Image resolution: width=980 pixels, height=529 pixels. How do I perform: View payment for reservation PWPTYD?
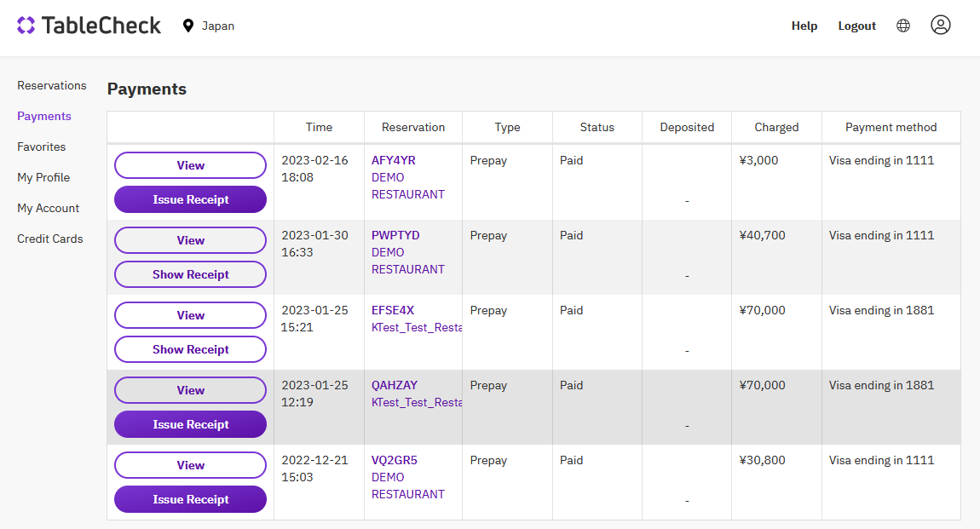coord(190,240)
